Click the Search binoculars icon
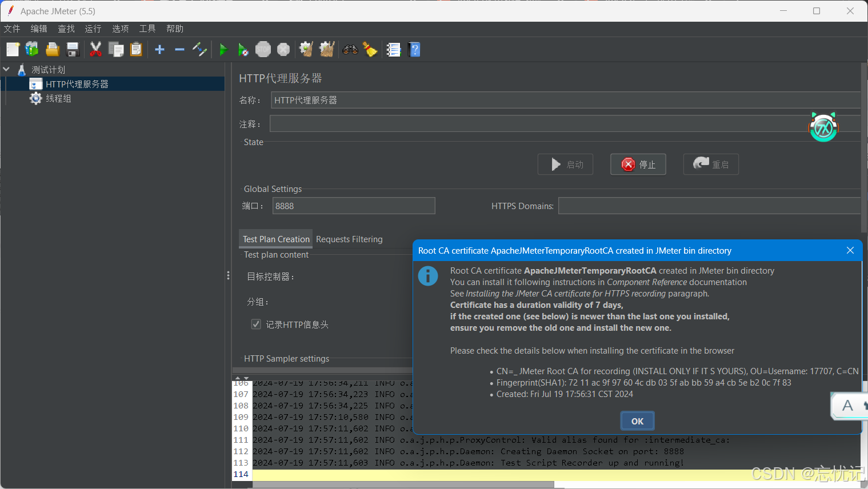Image resolution: width=868 pixels, height=489 pixels. point(350,50)
